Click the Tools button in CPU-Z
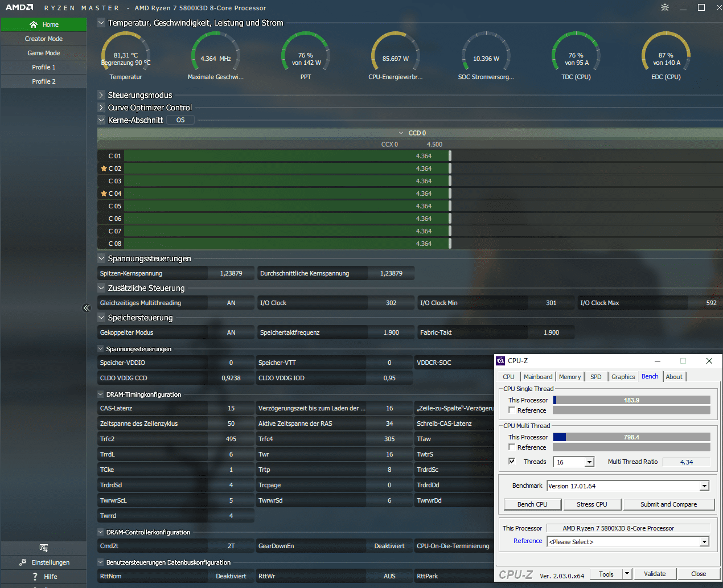Viewport: 723px width, 588px height. point(606,574)
